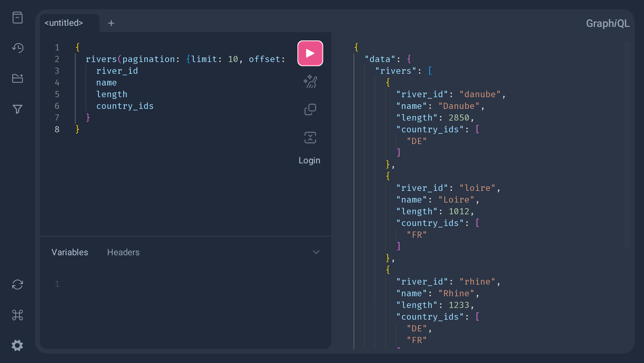
Task: Click the response pane vertical scrollbar
Action: [627, 145]
